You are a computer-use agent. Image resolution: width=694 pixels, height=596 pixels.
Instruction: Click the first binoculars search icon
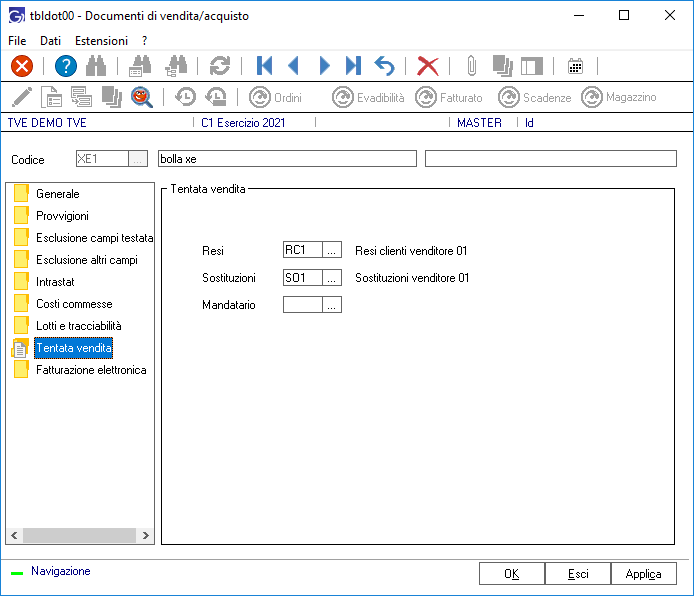[96, 66]
